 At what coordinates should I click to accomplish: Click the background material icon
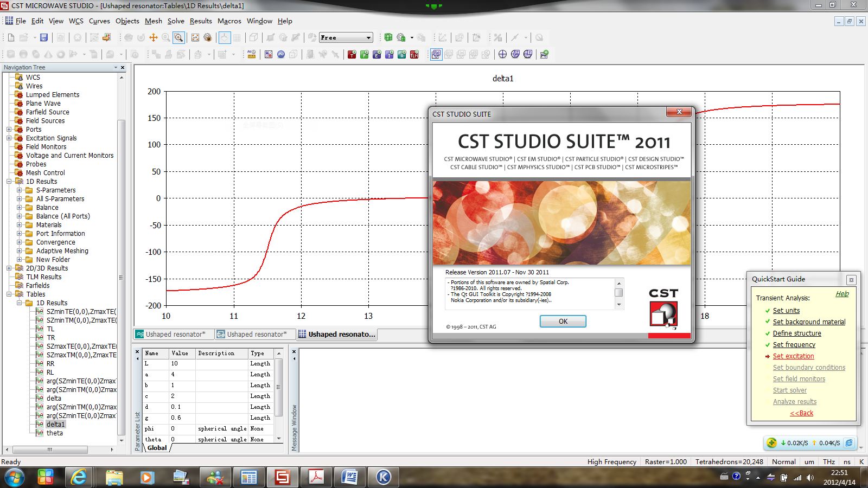click(x=269, y=54)
